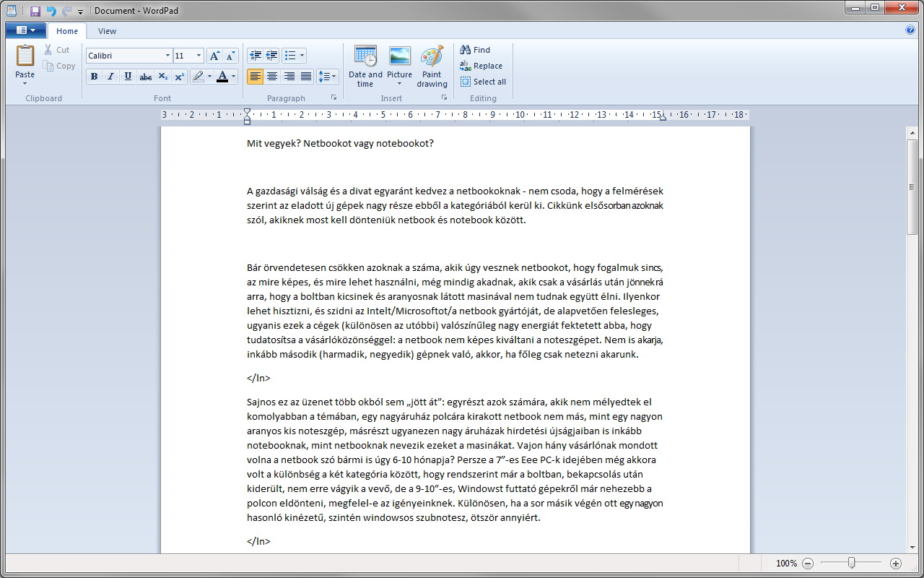Open the font size dropdown arrow
The image size is (924, 578).
point(199,56)
